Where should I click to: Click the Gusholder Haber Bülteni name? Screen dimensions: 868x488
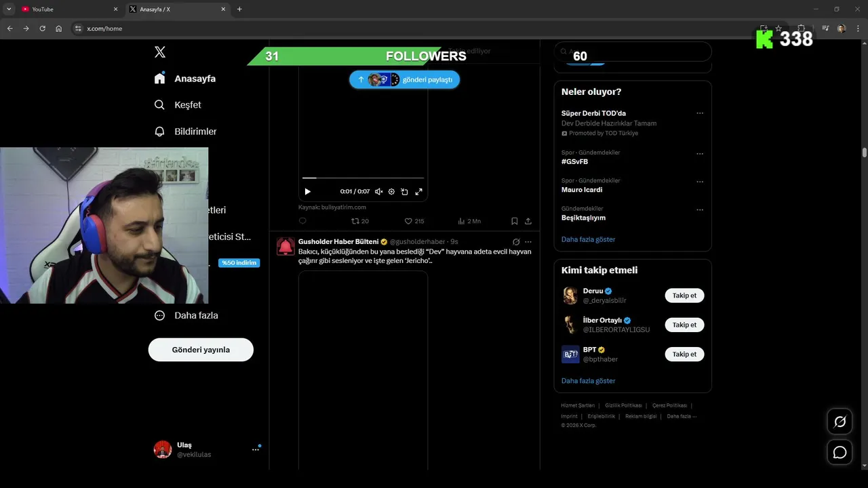coord(338,242)
